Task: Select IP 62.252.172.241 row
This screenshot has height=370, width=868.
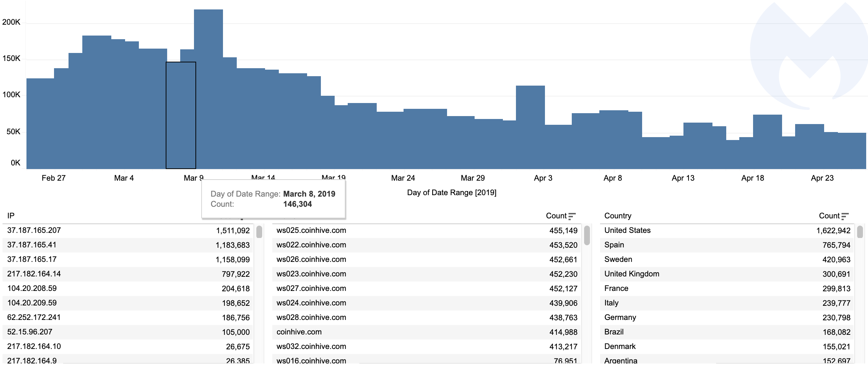Action: tap(128, 317)
